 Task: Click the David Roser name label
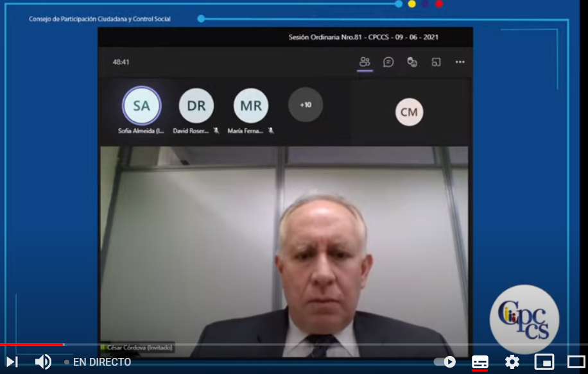point(191,131)
